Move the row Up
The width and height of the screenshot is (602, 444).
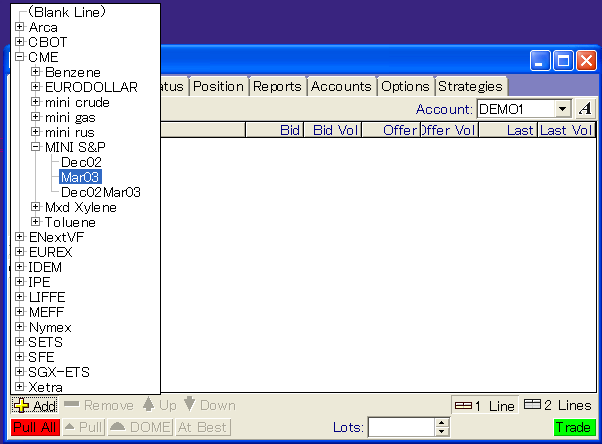coord(159,405)
